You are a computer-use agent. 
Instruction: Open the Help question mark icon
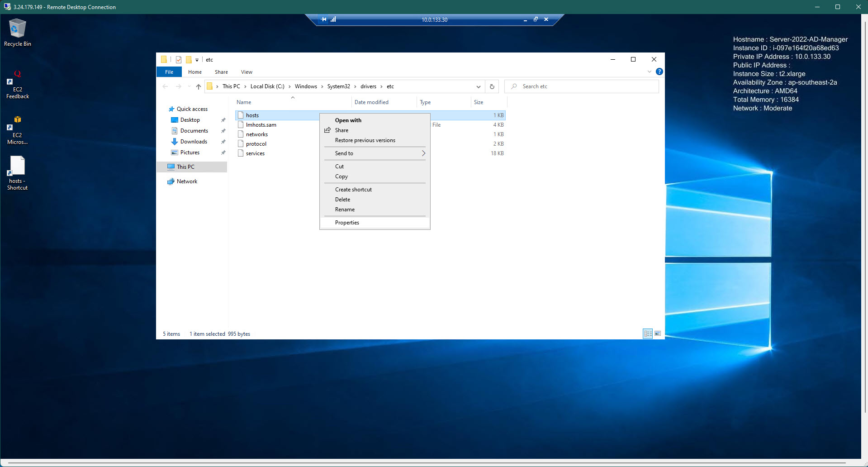(x=659, y=71)
